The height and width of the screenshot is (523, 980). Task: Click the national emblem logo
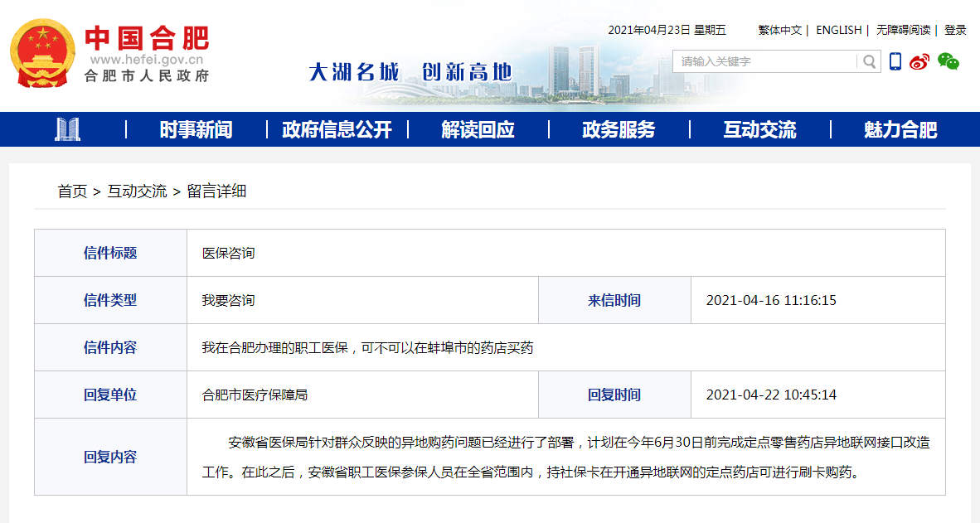(x=42, y=53)
